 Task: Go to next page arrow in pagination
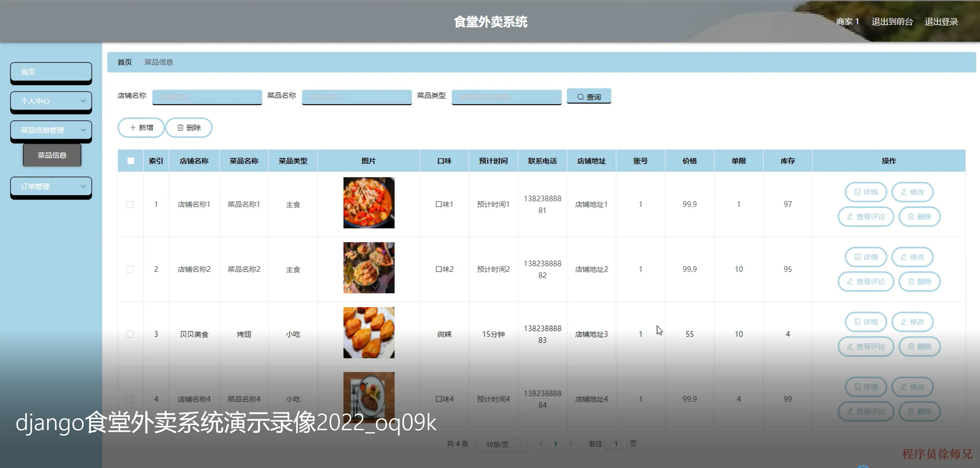point(570,444)
